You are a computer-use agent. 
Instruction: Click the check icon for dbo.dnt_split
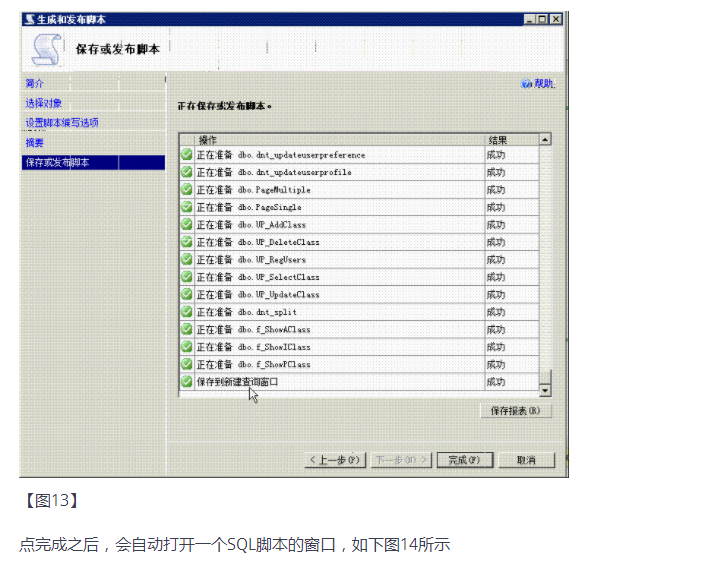pyautogui.click(x=187, y=311)
